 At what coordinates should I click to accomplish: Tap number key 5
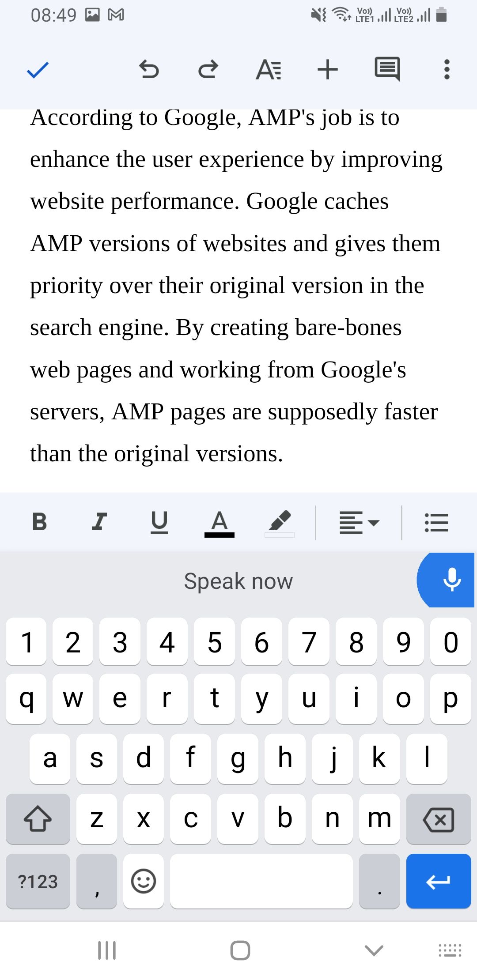click(214, 641)
